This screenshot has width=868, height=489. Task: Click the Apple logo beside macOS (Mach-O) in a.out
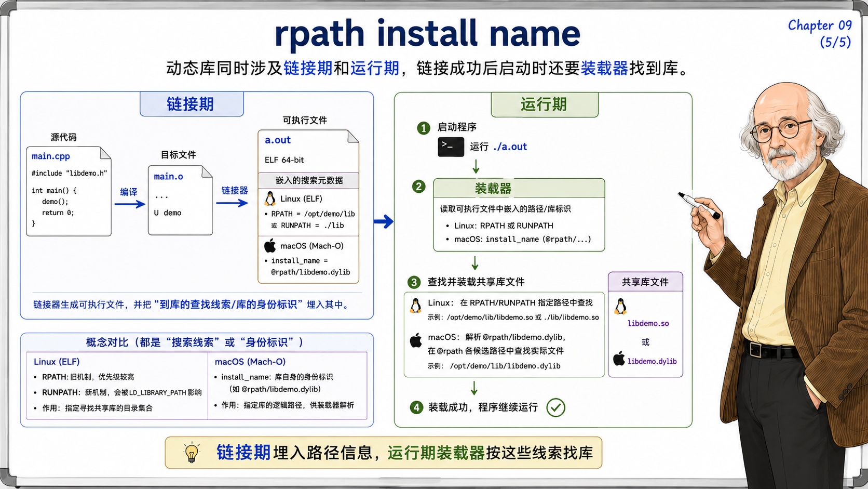point(270,245)
